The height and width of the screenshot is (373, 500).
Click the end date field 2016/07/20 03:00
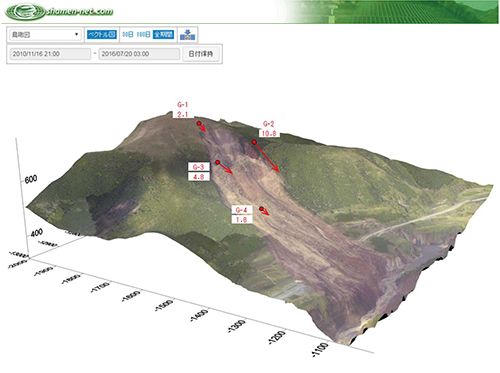[x=139, y=54]
